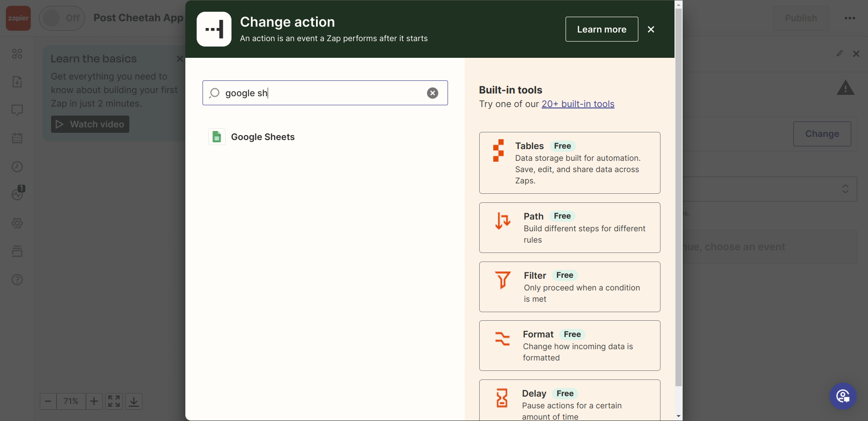Choose the Path built-in tool

coord(570,228)
